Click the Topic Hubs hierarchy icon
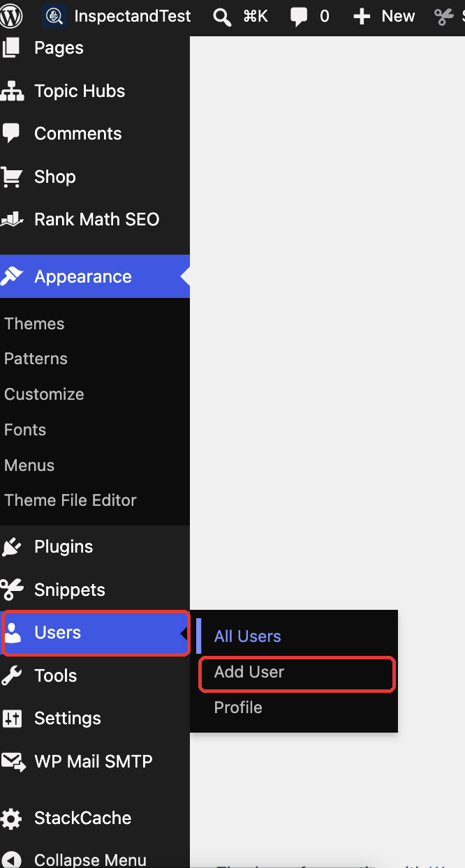465x868 pixels. pos(11,91)
